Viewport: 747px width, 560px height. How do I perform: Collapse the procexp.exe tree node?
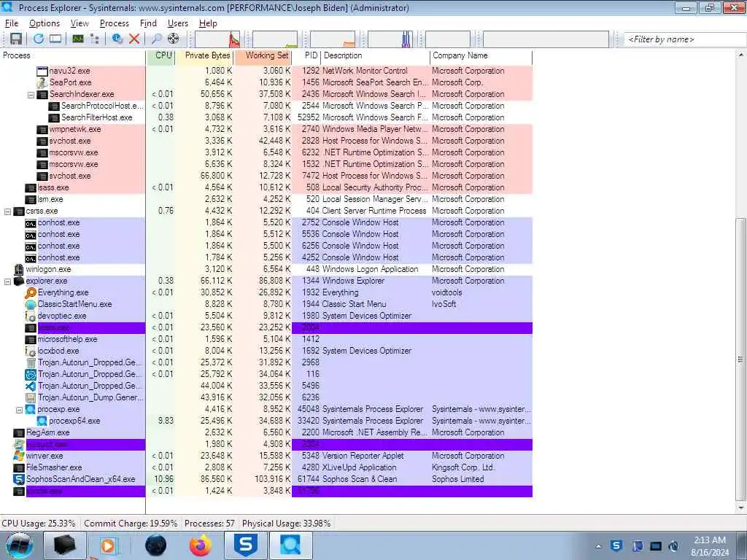(x=20, y=410)
